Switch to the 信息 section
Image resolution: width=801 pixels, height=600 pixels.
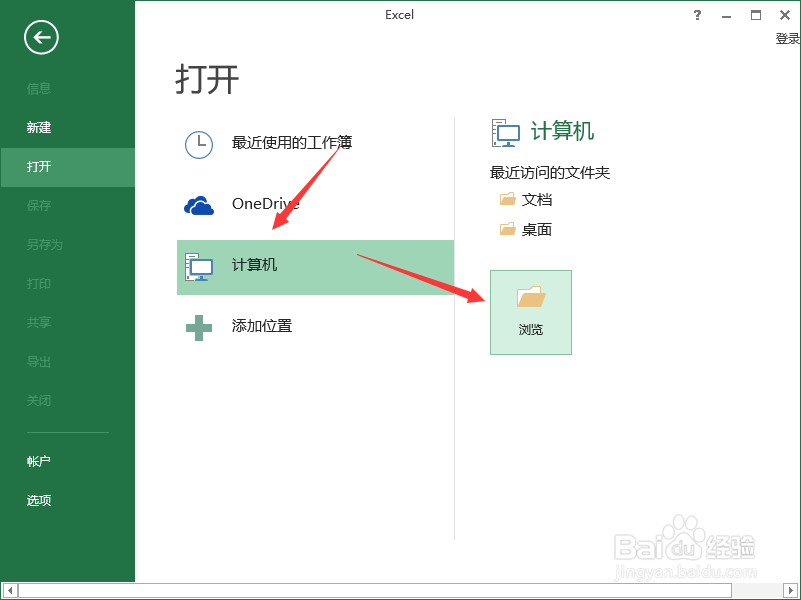coord(38,88)
